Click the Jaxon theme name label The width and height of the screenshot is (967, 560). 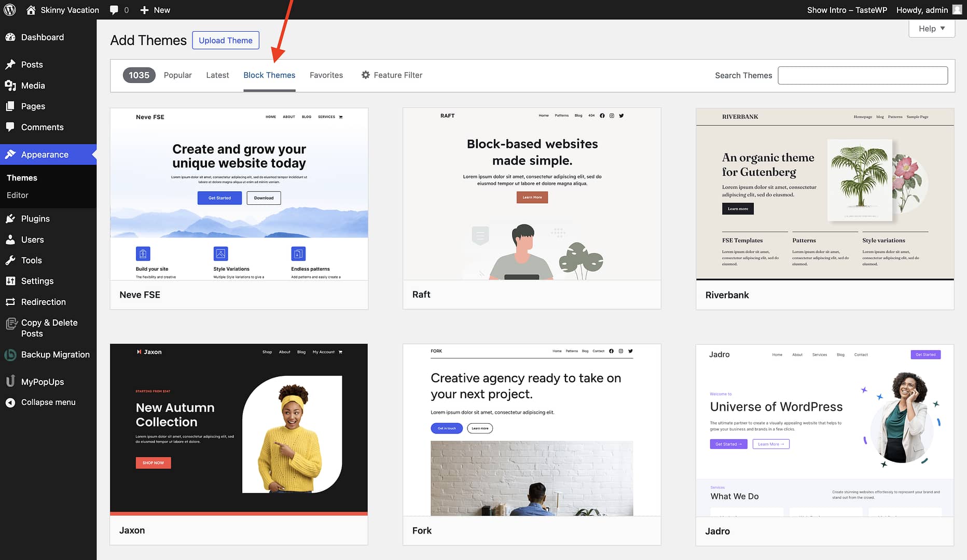[132, 530]
